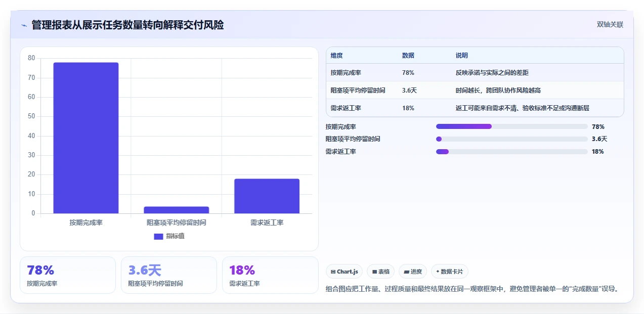Click the 双轴关联 label in the header
The width and height of the screenshot is (644, 314).
(x=610, y=24)
